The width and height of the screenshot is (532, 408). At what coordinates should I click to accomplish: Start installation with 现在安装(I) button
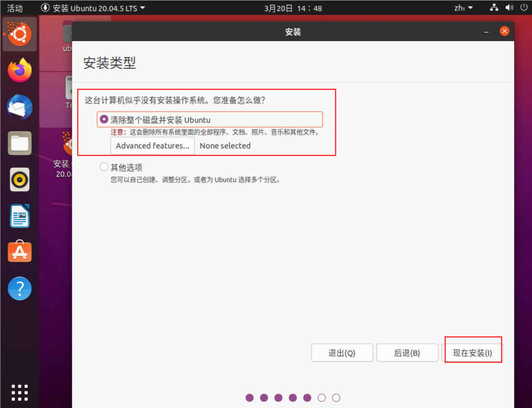coord(473,353)
